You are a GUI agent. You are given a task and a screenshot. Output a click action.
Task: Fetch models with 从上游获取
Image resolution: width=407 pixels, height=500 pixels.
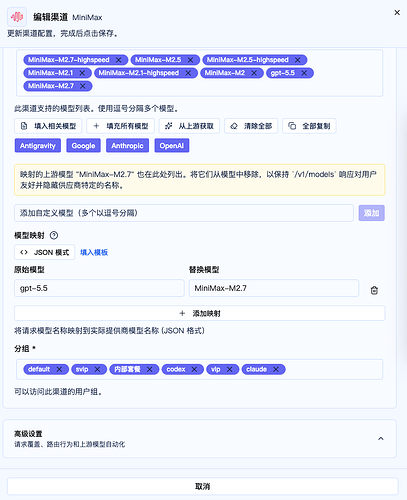tap(189, 126)
